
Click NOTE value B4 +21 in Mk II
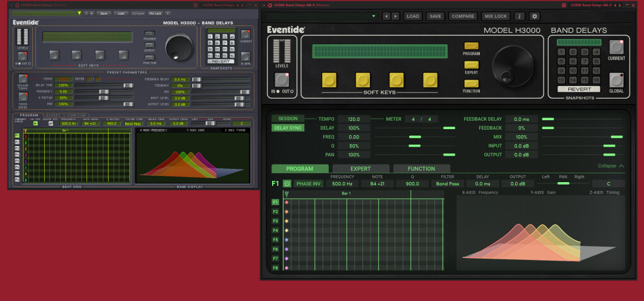click(x=377, y=184)
